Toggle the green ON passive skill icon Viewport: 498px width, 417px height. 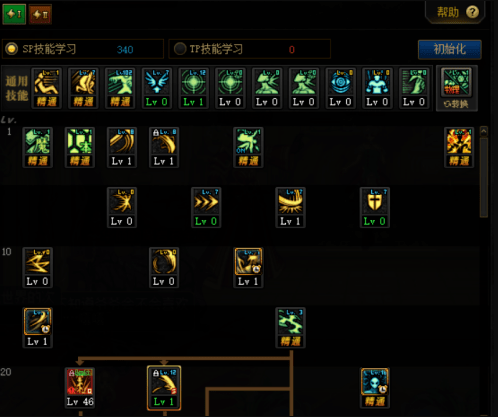(x=248, y=141)
